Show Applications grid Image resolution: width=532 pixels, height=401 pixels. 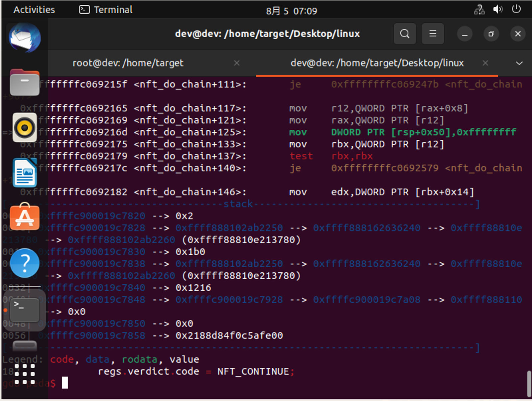[x=25, y=374]
